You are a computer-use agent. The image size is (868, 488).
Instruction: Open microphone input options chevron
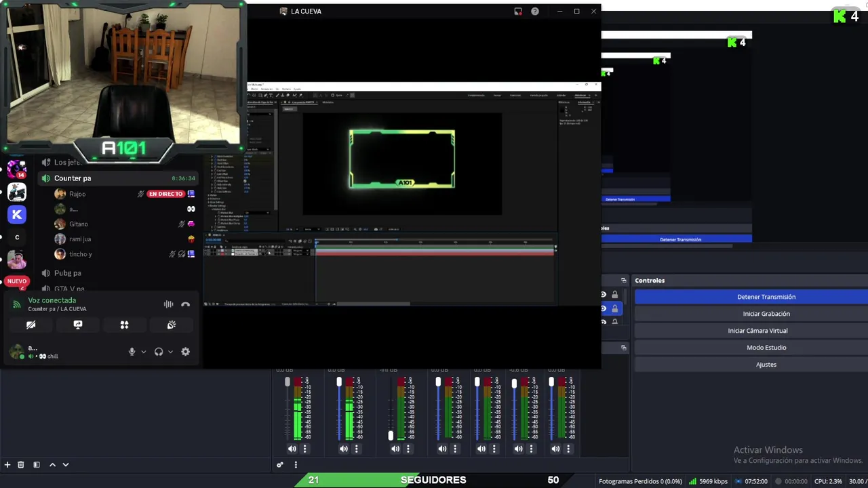click(143, 352)
